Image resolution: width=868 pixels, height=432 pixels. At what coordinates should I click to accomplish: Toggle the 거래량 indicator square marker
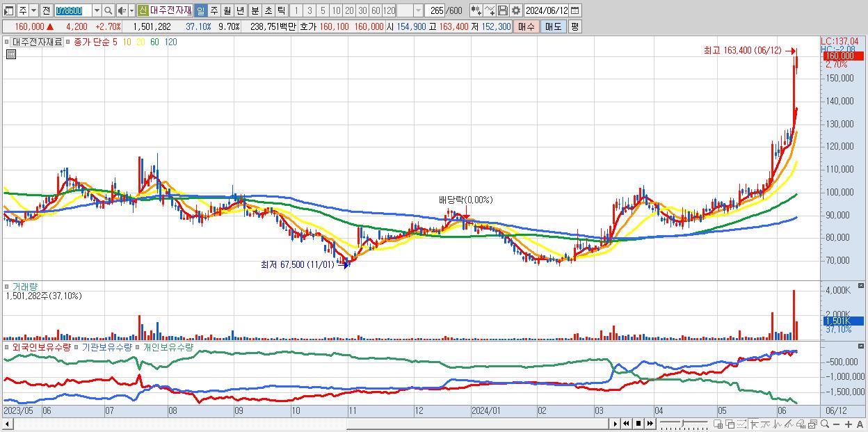[x=7, y=287]
